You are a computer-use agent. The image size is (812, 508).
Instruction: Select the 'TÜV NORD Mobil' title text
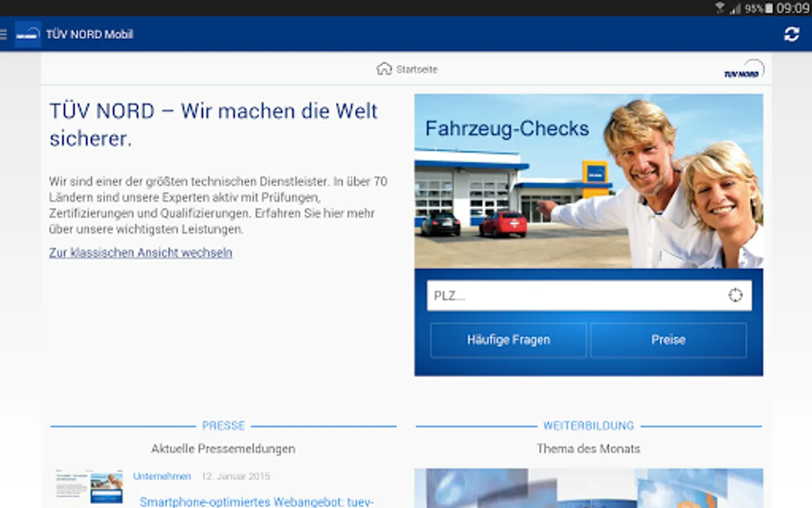click(x=90, y=34)
